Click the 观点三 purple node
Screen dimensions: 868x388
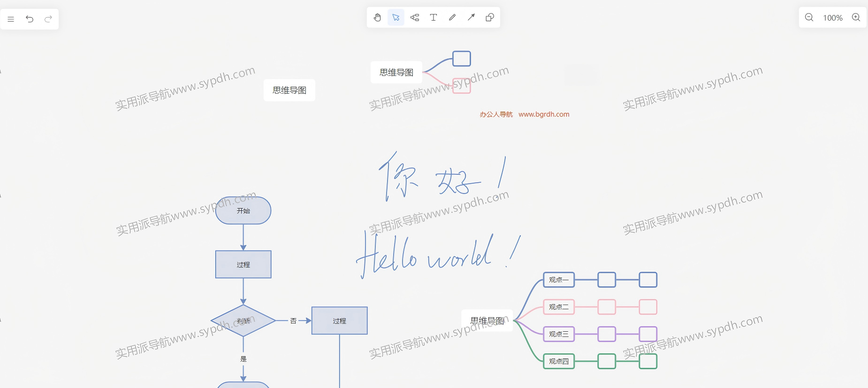click(559, 334)
